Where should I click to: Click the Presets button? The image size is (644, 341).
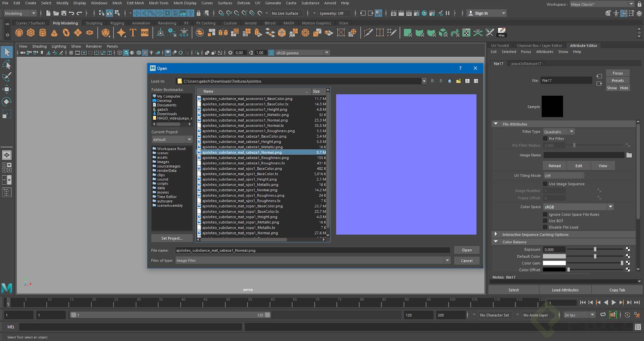tap(618, 80)
